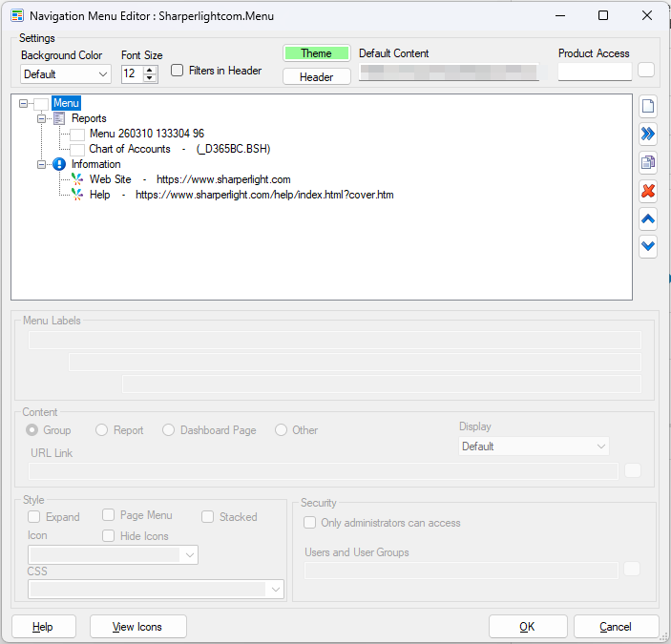Click the Product Access browse button
The image size is (671, 644).
point(646,70)
